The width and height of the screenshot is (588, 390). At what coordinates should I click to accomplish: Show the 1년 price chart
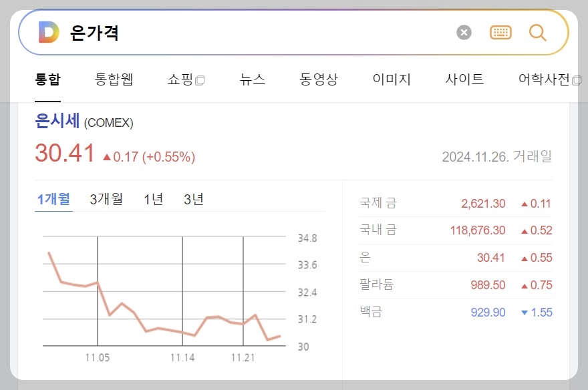(x=152, y=198)
